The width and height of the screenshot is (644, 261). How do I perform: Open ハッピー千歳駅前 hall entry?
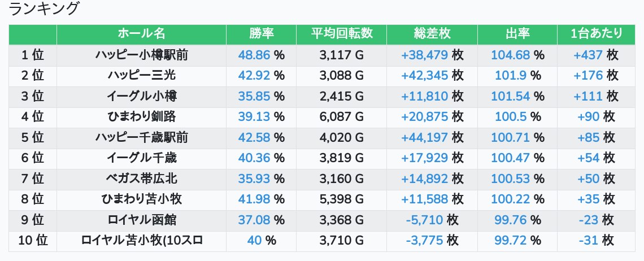141,137
